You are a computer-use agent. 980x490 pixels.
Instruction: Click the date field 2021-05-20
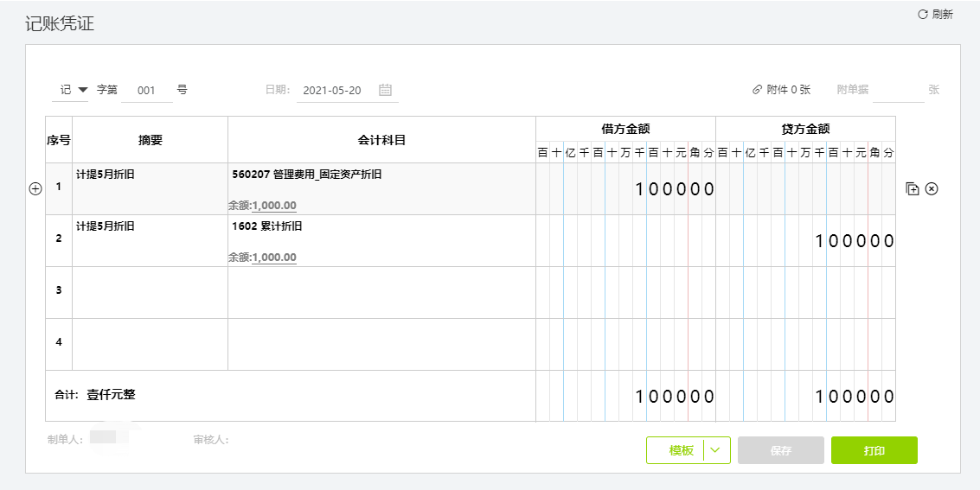332,90
